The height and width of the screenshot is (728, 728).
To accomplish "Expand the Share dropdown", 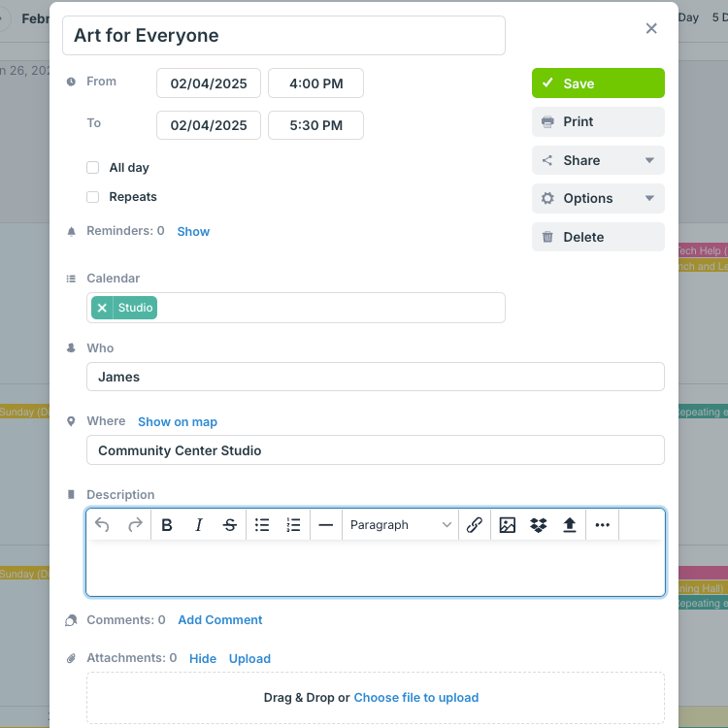I will (x=598, y=160).
